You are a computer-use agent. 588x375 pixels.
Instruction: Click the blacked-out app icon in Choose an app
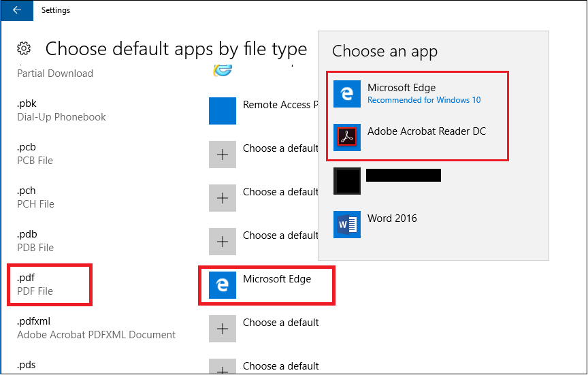point(347,181)
